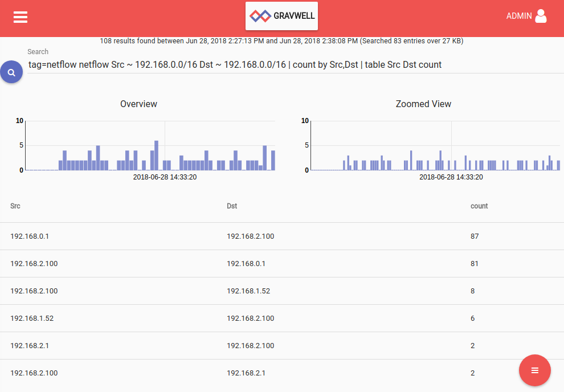Select Src 192.168.0.1 in first row
The image size is (564, 392).
30,236
